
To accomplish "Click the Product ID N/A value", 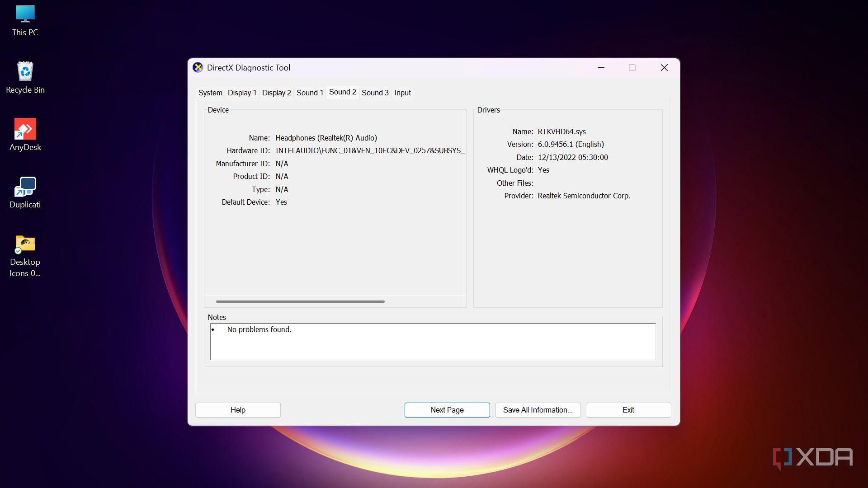I will point(282,176).
